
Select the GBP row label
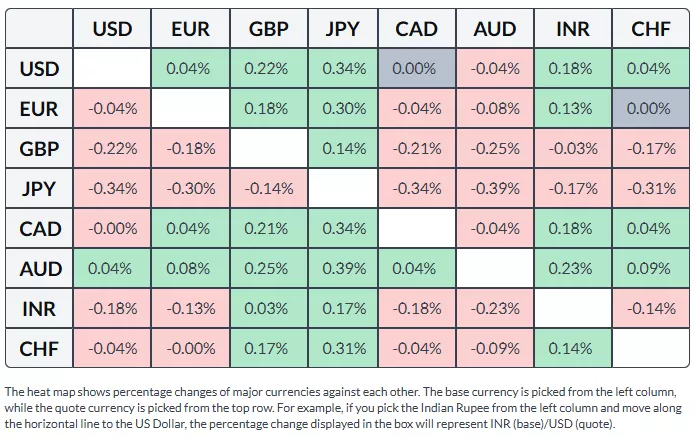pos(40,149)
